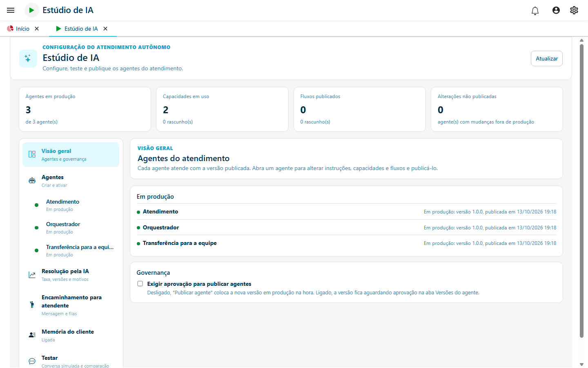Click the sparkle Estúdio de IA header icon
Viewport: 588px width, 368px height.
[x=28, y=58]
